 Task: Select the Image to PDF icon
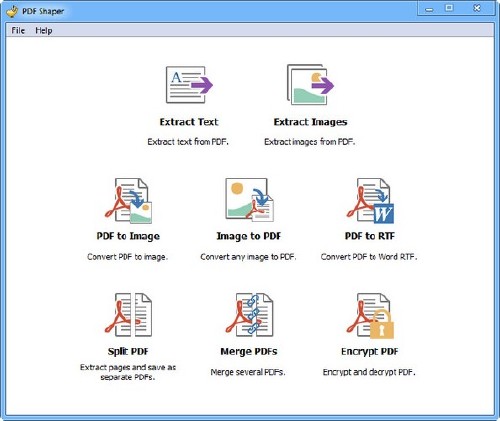coord(249,200)
